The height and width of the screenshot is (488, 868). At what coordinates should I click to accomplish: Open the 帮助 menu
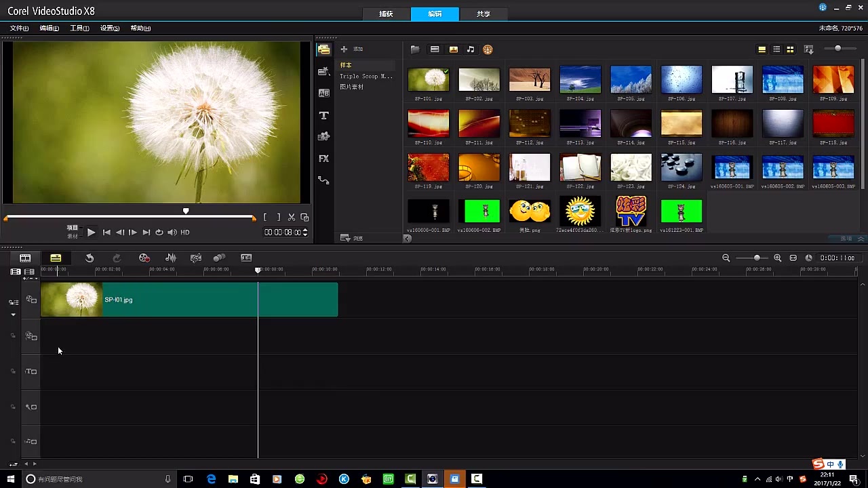pyautogui.click(x=140, y=28)
